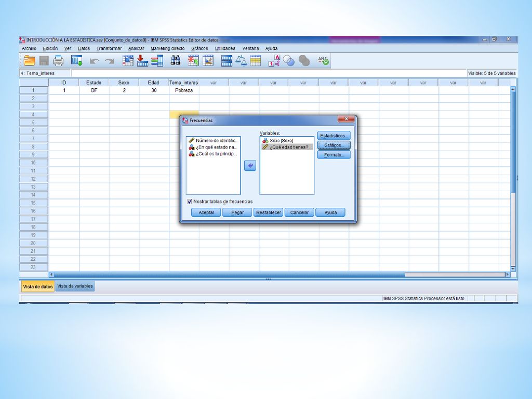Switch to Vista de datos tab
Viewport: 532px width, 399px height.
(37, 287)
